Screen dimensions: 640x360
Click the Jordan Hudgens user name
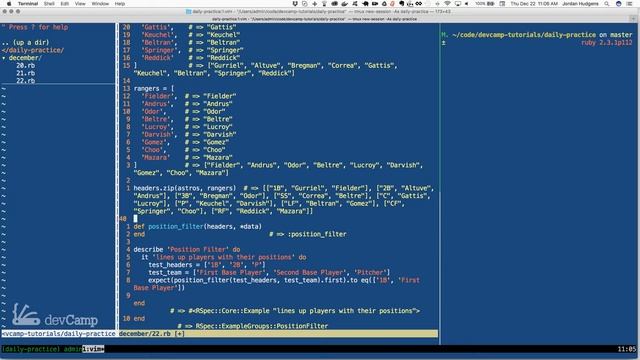pos(580,4)
